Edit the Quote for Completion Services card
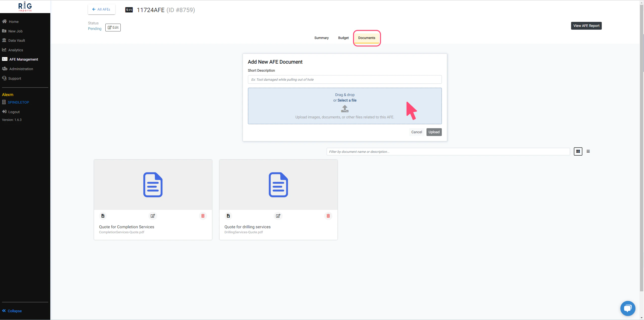This screenshot has height=320, width=644. point(153,216)
